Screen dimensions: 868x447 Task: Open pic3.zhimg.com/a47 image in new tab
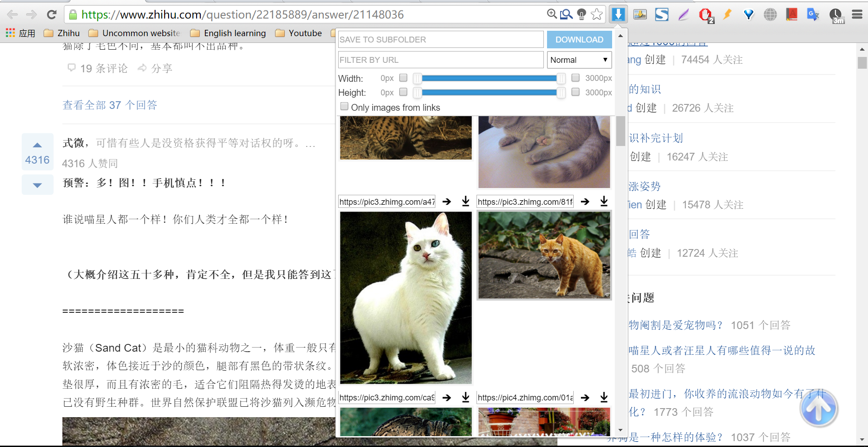tap(447, 202)
